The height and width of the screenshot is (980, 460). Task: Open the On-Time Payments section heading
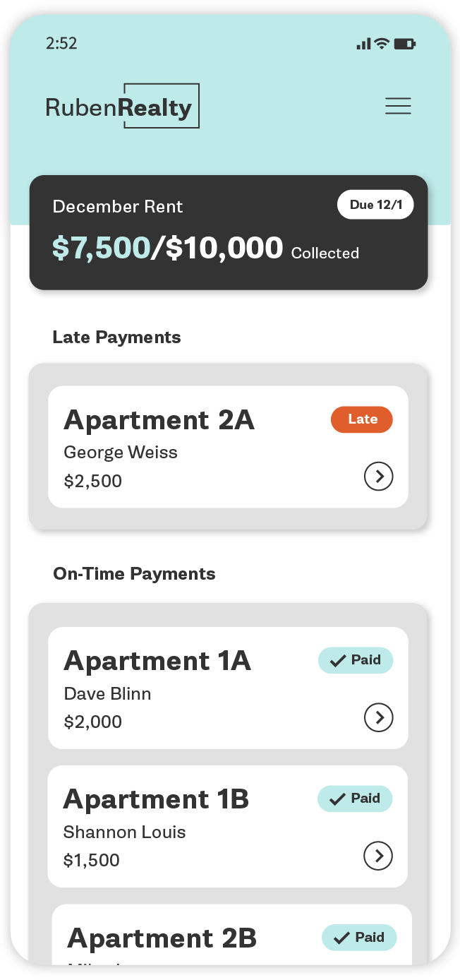(134, 573)
